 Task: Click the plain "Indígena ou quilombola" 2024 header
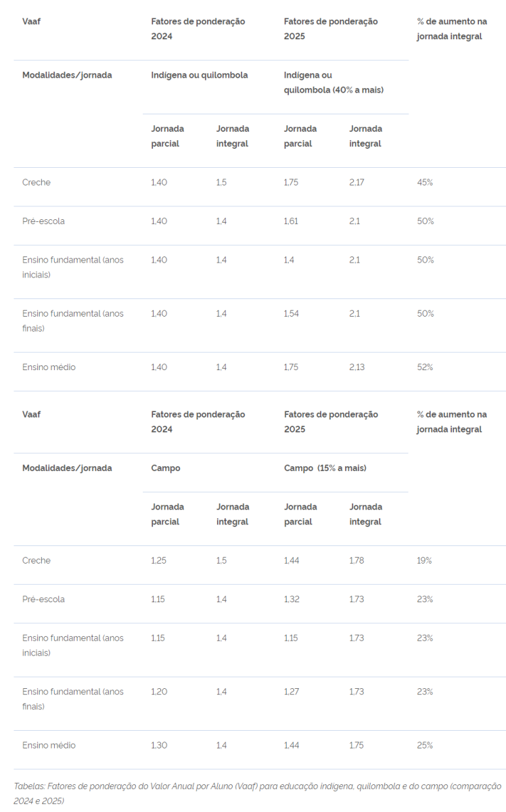coord(199,75)
